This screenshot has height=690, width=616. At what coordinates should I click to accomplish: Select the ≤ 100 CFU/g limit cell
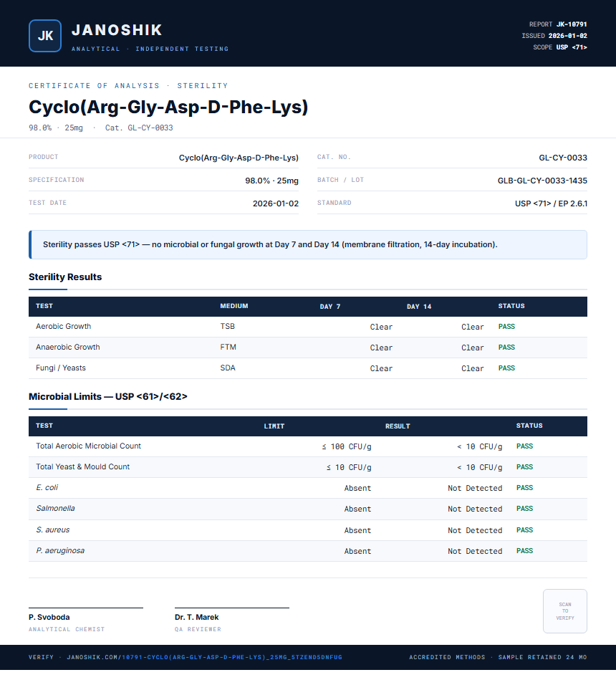pos(346,446)
